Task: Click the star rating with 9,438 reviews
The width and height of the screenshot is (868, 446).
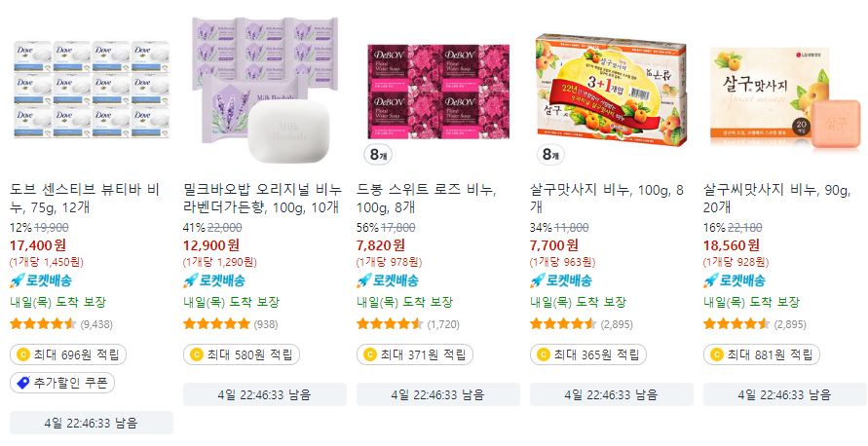Action: [x=43, y=323]
